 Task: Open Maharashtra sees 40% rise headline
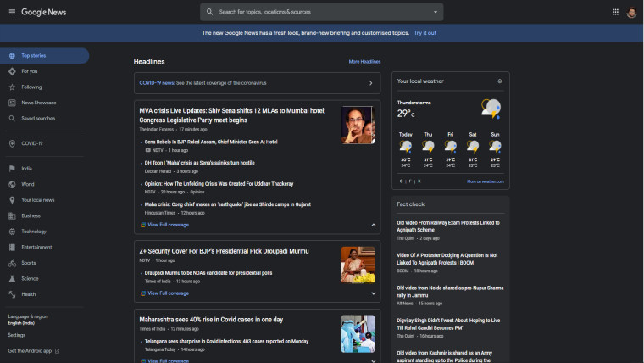click(x=211, y=320)
